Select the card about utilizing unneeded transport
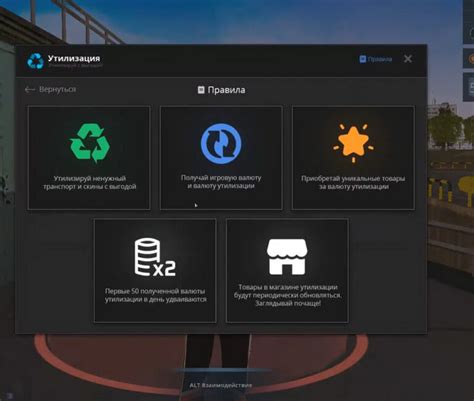Screen dimensions: 474x401 pyautogui.click(x=89, y=158)
